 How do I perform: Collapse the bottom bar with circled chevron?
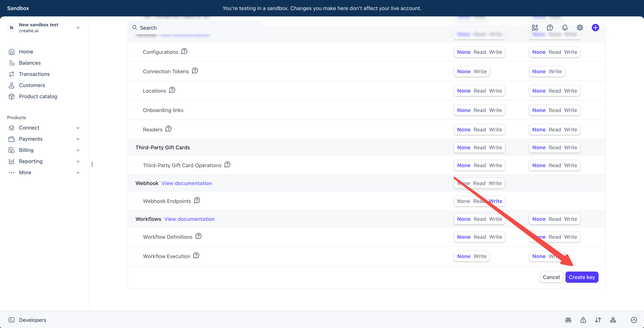coord(634,320)
